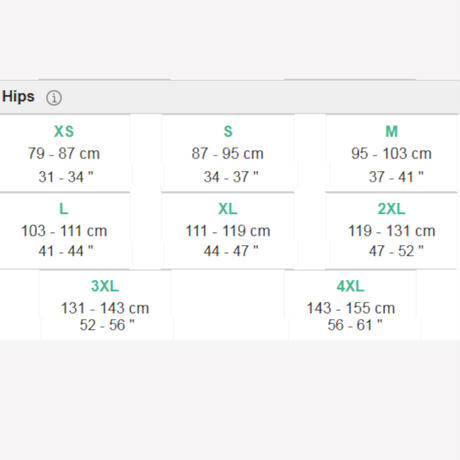Select the L size cell

tap(64, 231)
